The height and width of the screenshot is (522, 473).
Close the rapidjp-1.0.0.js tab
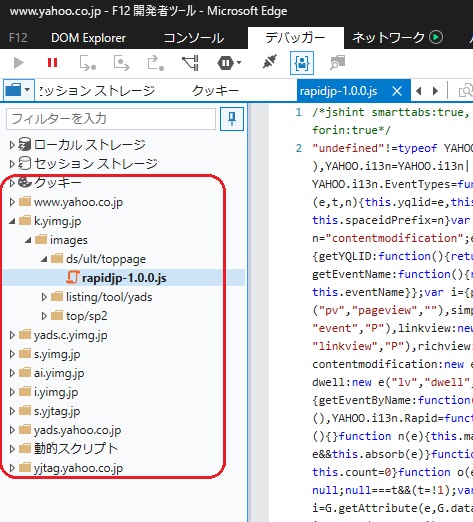pos(397,91)
